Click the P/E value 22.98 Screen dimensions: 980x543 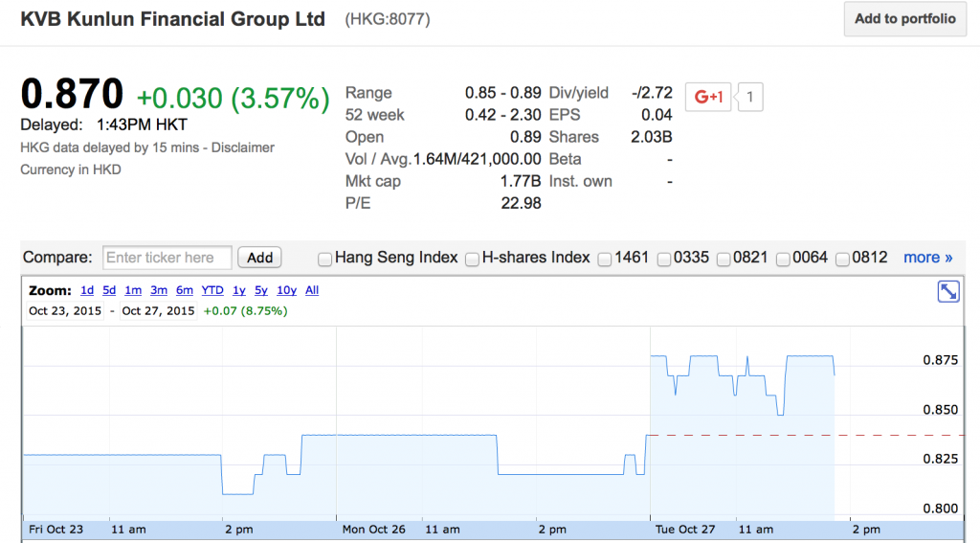coord(521,203)
